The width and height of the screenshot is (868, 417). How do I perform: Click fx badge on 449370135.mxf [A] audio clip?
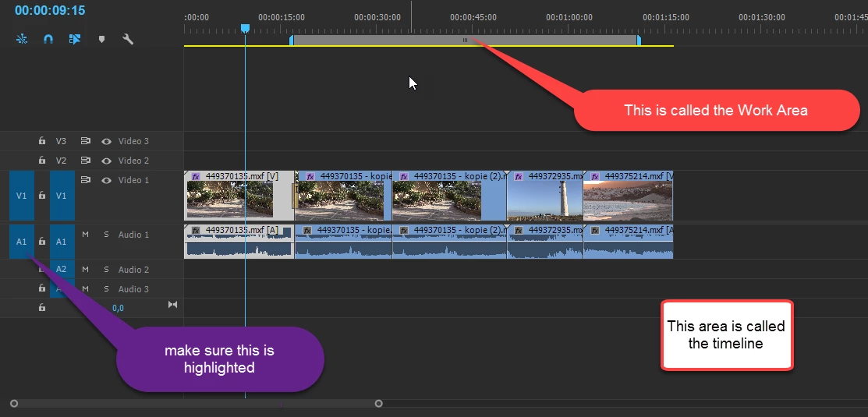(196, 230)
